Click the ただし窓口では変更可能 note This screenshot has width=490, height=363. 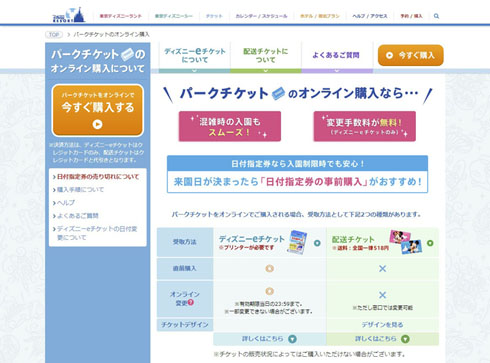(382, 308)
